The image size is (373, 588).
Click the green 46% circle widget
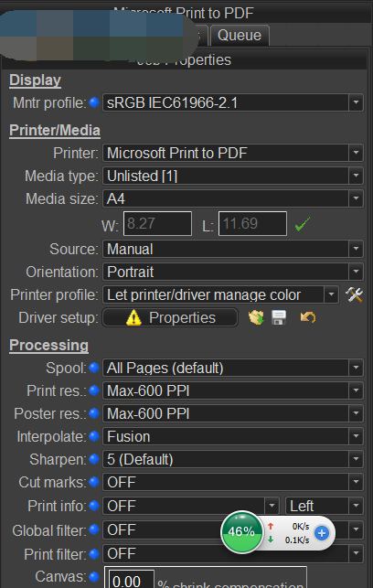point(241,531)
